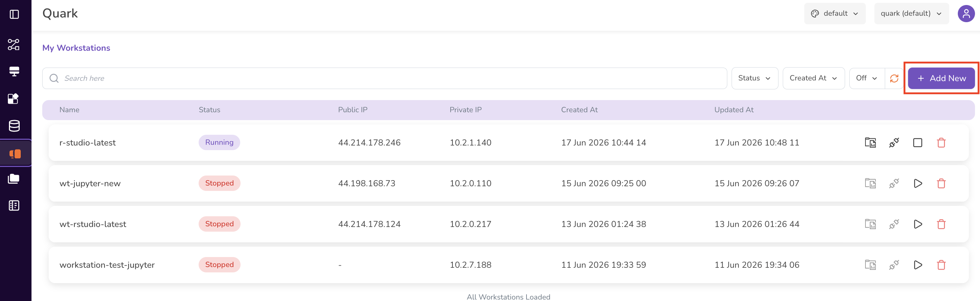Stop the r-studio-latest workstation

[917, 143]
